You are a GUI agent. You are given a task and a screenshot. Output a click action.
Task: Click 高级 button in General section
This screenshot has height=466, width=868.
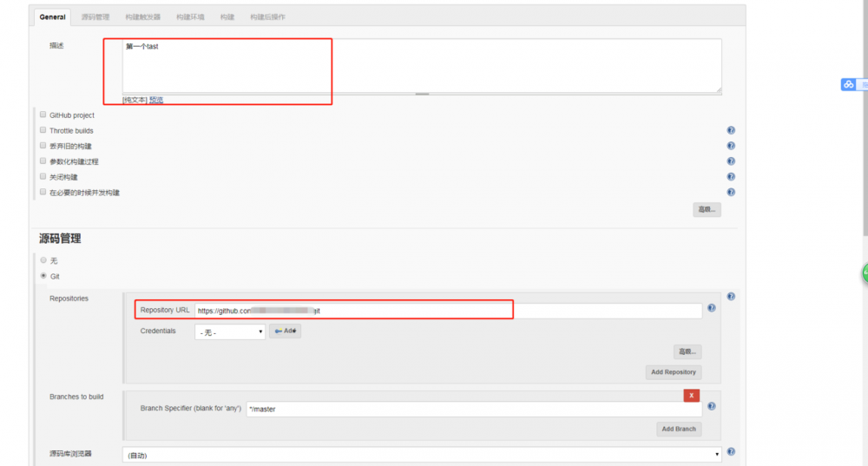click(707, 209)
